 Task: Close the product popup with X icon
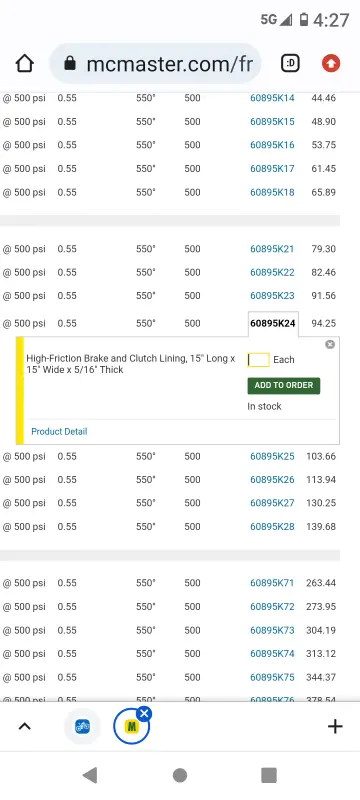(330, 344)
